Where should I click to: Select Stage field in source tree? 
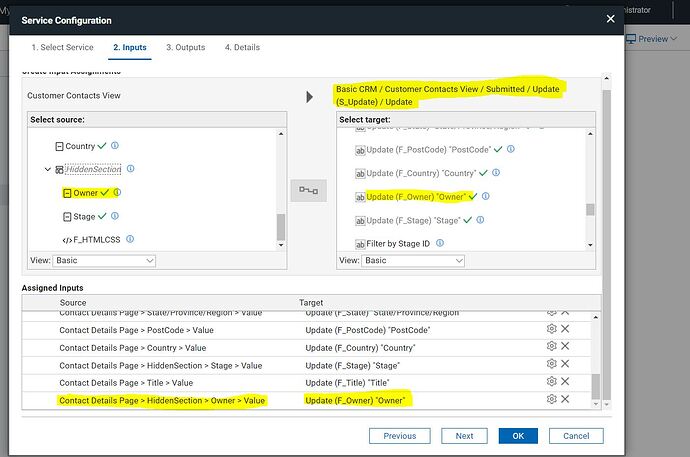point(84,216)
